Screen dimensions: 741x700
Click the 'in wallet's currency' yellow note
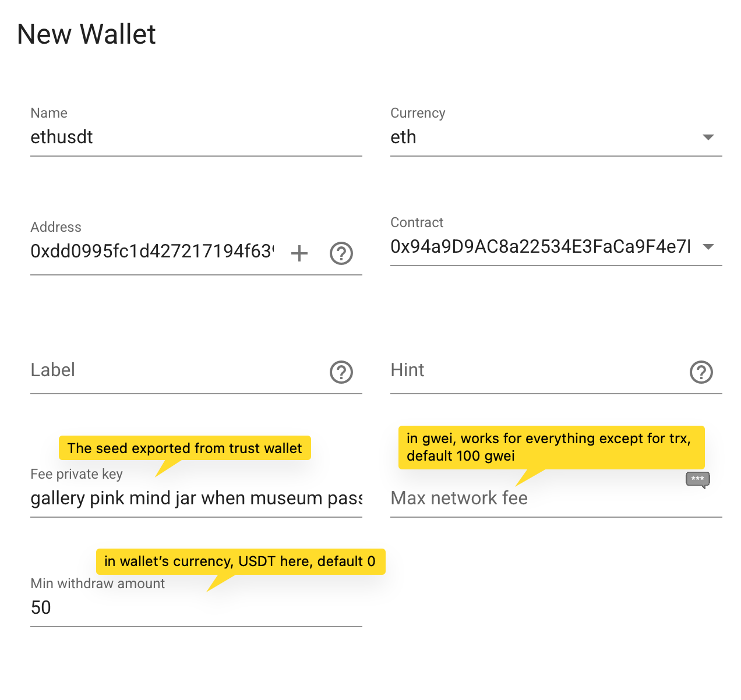(x=240, y=561)
